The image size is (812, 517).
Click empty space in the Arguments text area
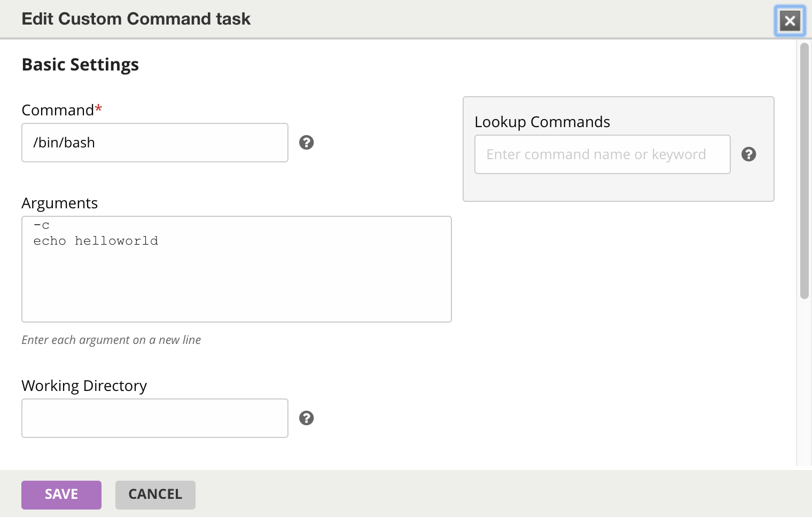tap(236, 288)
